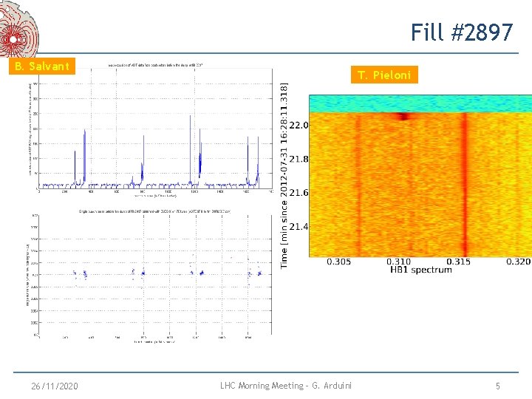The width and height of the screenshot is (532, 399).
Task: Click the footer date 26/11/2020
Action: click(x=55, y=386)
